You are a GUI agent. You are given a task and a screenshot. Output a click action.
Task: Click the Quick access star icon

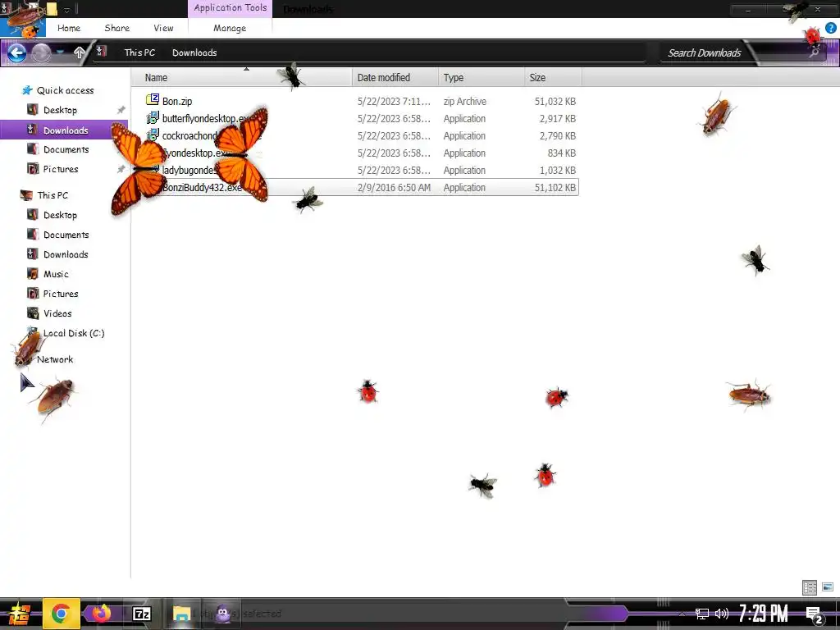27,90
